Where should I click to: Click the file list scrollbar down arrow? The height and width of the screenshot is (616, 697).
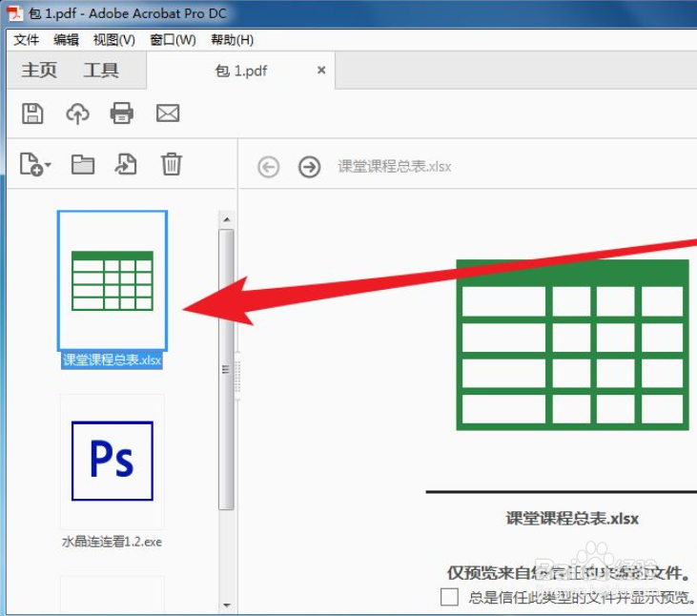pyautogui.click(x=227, y=605)
